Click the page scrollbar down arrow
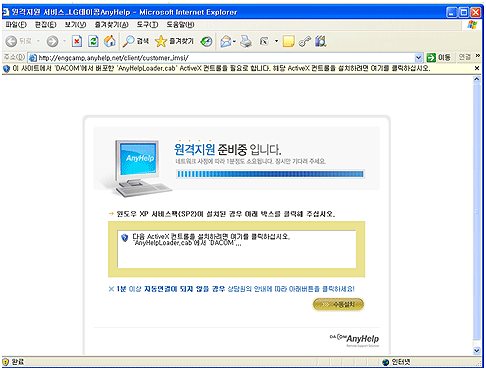The height and width of the screenshot is (370, 486). 477,350
